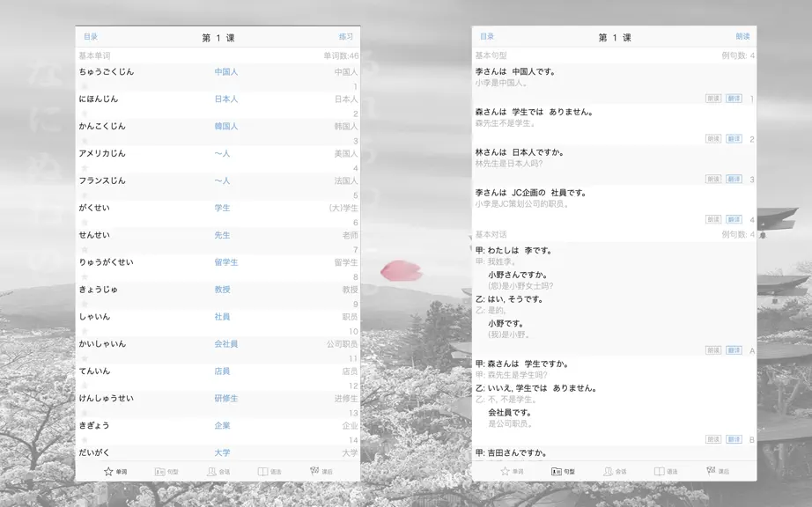This screenshot has width=812, height=507.
Task: Click 目录 in the vocabulary window
Action: coord(91,37)
